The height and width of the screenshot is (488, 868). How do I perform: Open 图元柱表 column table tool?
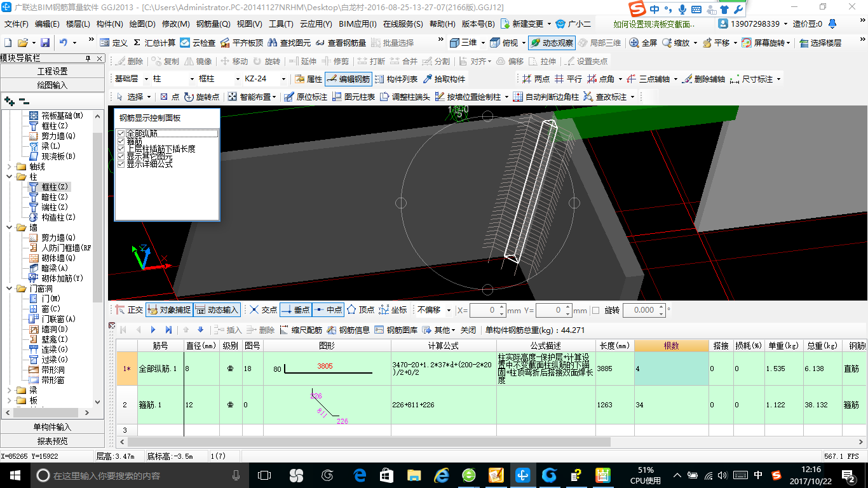(x=353, y=97)
